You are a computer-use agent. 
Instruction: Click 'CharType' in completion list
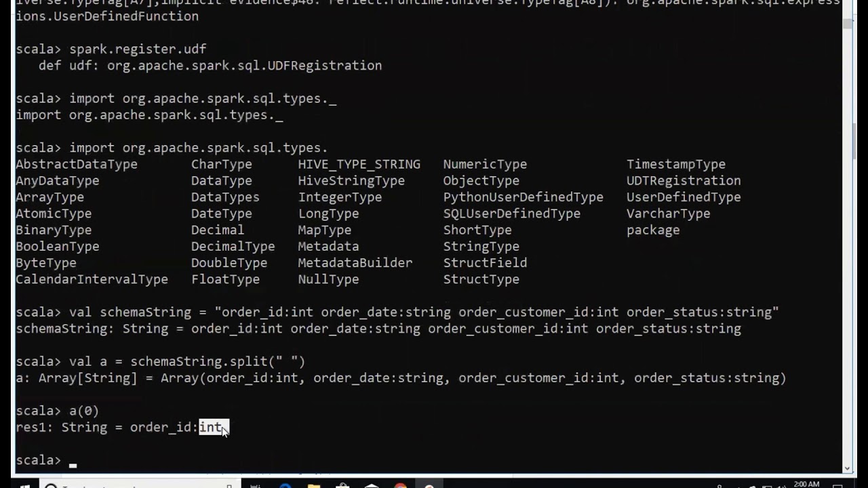pos(222,164)
